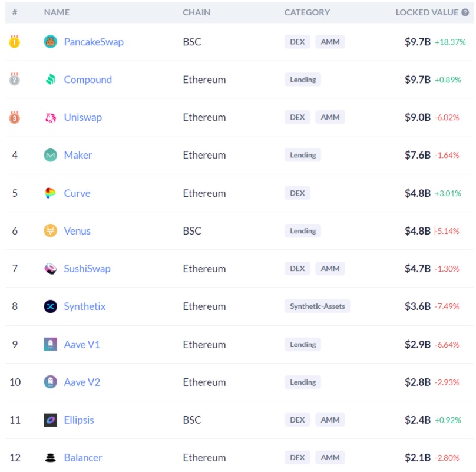Open the Venus project link
This screenshot has width=476, height=472.
pos(77,231)
